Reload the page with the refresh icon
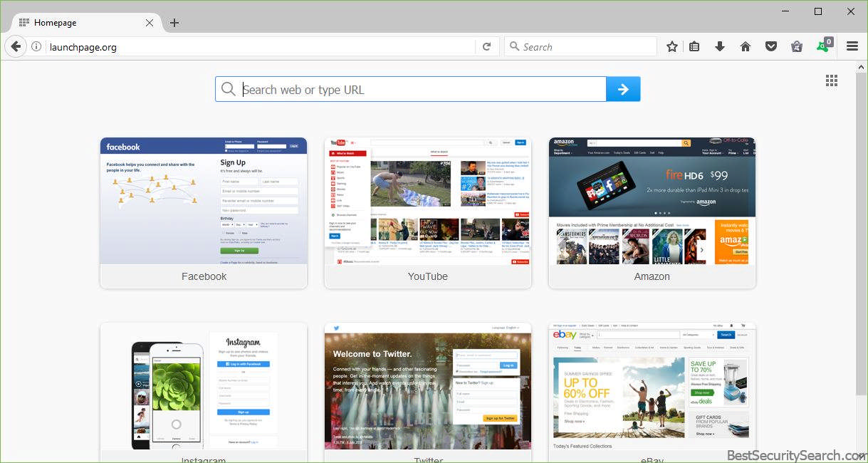Viewport: 868px width, 463px height. (x=487, y=47)
